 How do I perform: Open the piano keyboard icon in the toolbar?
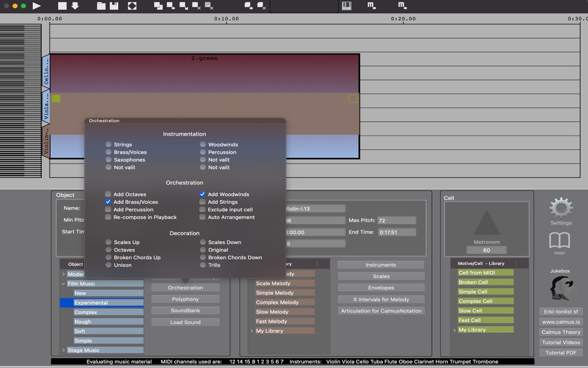click(x=346, y=6)
